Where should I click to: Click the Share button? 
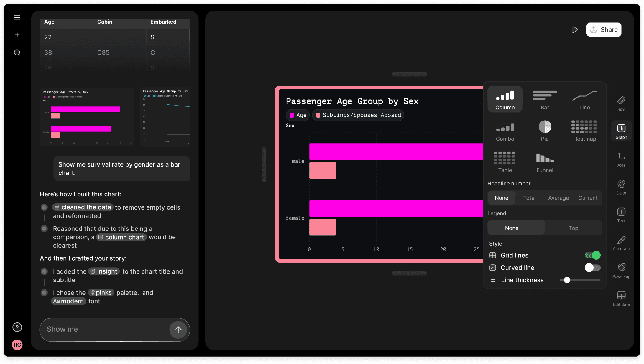pyautogui.click(x=604, y=30)
